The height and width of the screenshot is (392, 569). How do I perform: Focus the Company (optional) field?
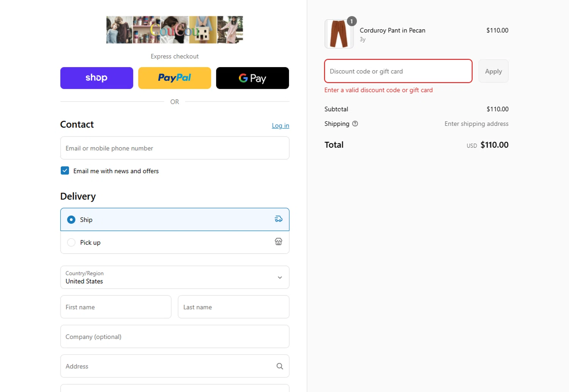pos(174,336)
